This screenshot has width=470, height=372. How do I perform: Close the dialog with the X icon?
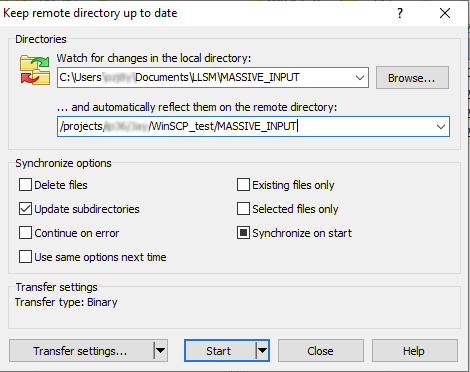pos(445,13)
